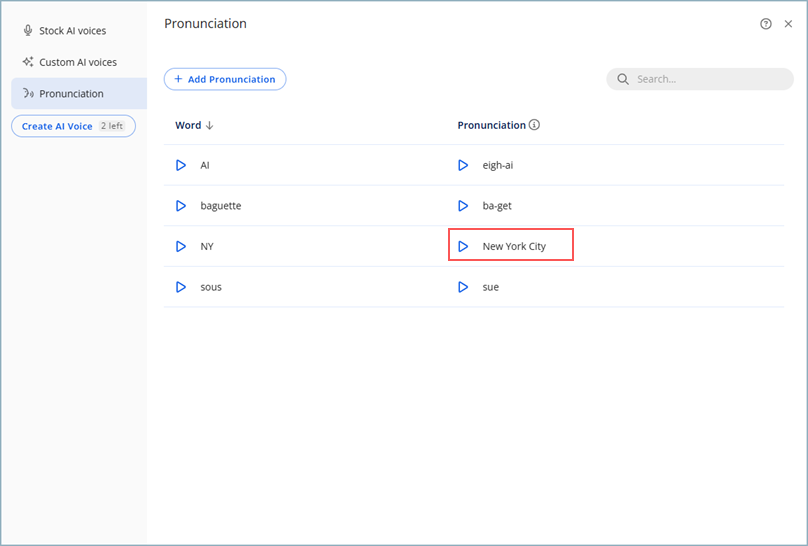The image size is (808, 546).
Task: Play the New York City pronunciation
Action: click(x=463, y=246)
